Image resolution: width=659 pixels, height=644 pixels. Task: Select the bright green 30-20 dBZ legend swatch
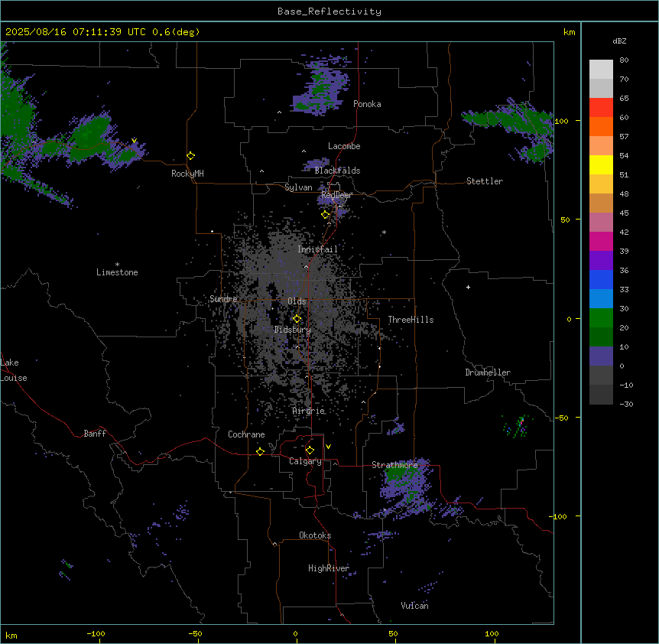(x=601, y=318)
